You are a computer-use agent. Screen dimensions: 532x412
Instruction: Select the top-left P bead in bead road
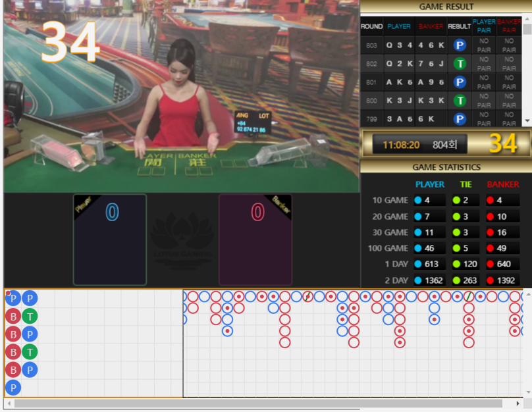coord(13,298)
